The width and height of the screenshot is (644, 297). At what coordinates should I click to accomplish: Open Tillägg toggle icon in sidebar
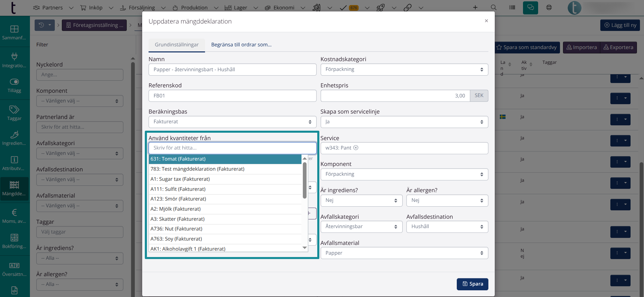[14, 85]
